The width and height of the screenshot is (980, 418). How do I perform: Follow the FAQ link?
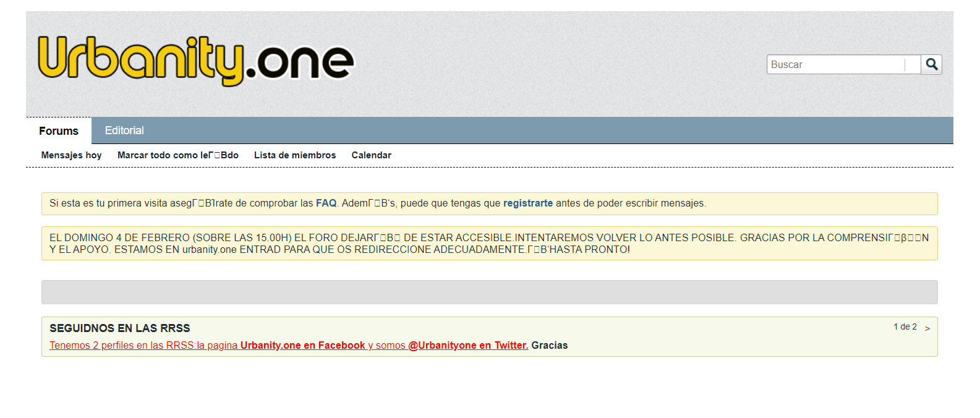(x=326, y=203)
